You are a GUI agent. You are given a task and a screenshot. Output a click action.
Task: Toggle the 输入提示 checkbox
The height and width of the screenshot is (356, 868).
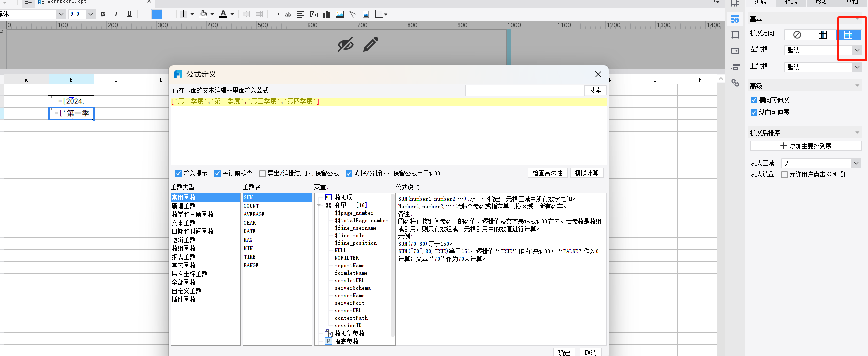coord(178,173)
